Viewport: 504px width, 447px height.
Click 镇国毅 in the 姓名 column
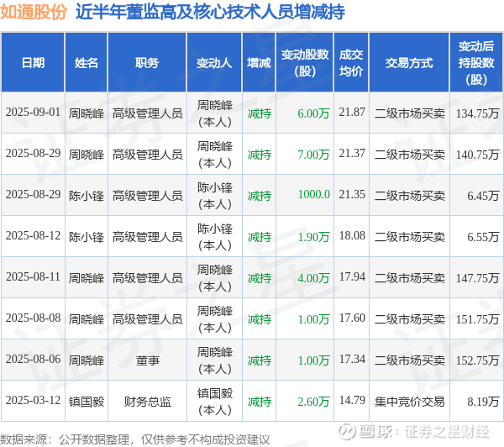tap(87, 402)
